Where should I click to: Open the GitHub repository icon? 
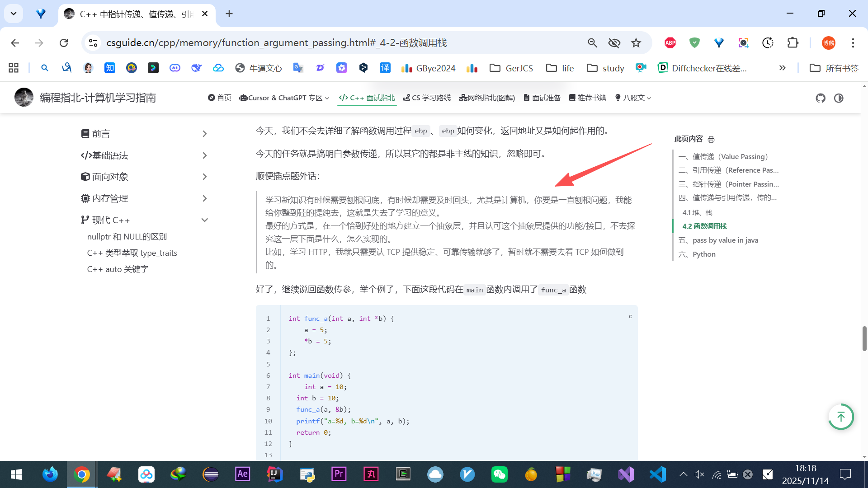coord(820,98)
